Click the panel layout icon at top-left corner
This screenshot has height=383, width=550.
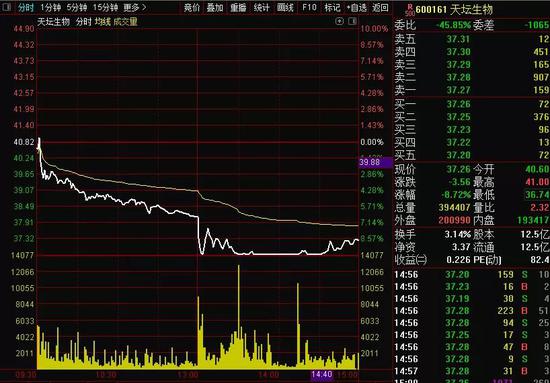(6, 7)
